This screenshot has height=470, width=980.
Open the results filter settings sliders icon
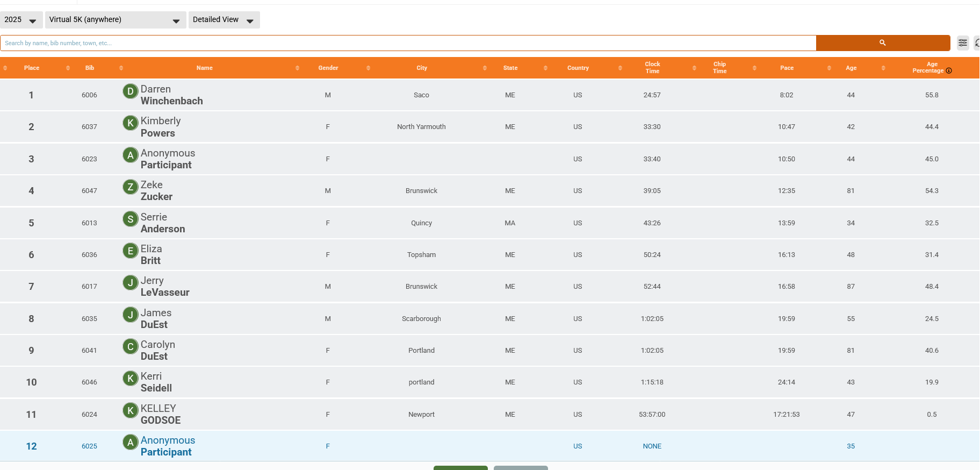[962, 43]
